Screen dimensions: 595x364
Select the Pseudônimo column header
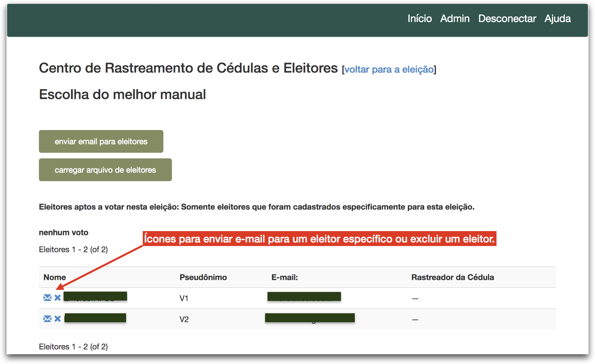click(x=203, y=277)
